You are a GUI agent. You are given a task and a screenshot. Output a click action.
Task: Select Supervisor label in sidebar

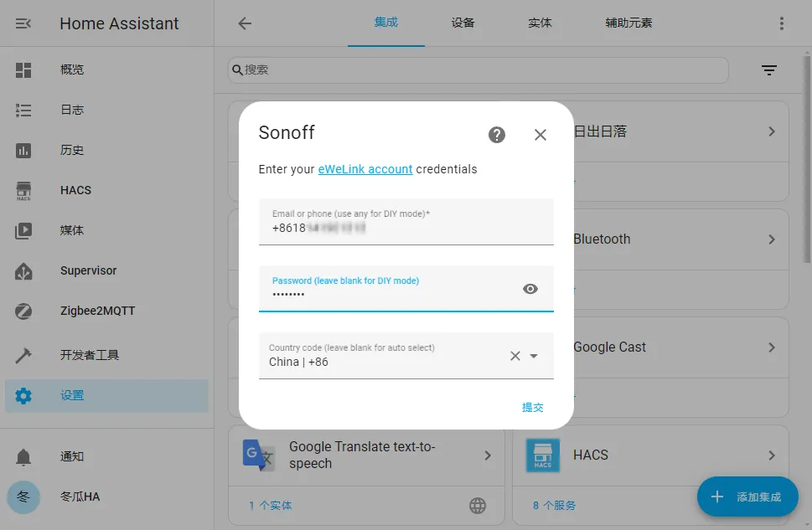pyautogui.click(x=89, y=270)
